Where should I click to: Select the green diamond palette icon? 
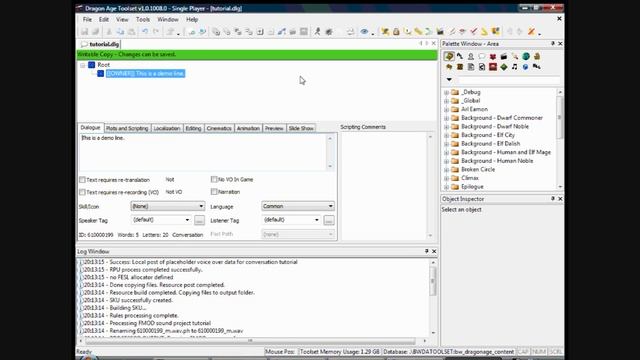coord(504,67)
